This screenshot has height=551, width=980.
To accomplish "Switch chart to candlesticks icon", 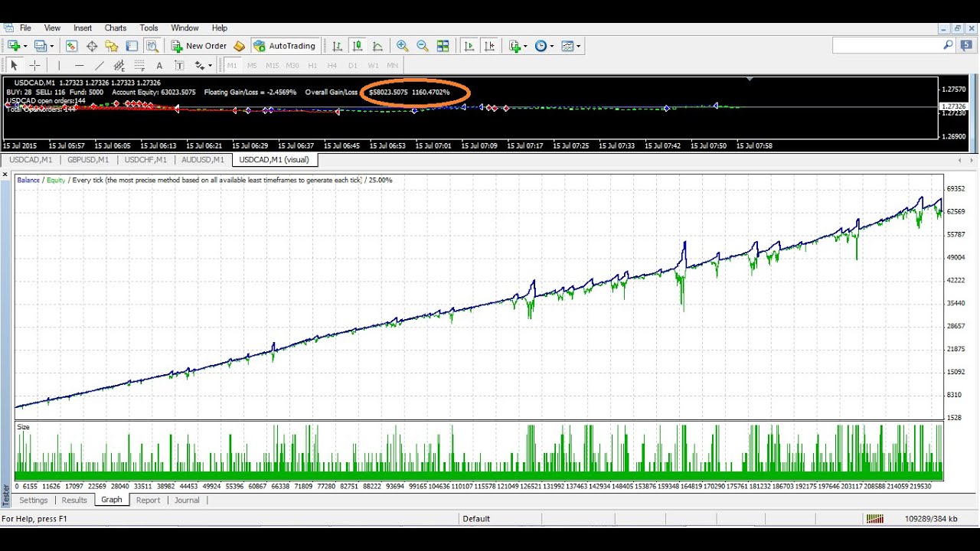I will pyautogui.click(x=357, y=46).
